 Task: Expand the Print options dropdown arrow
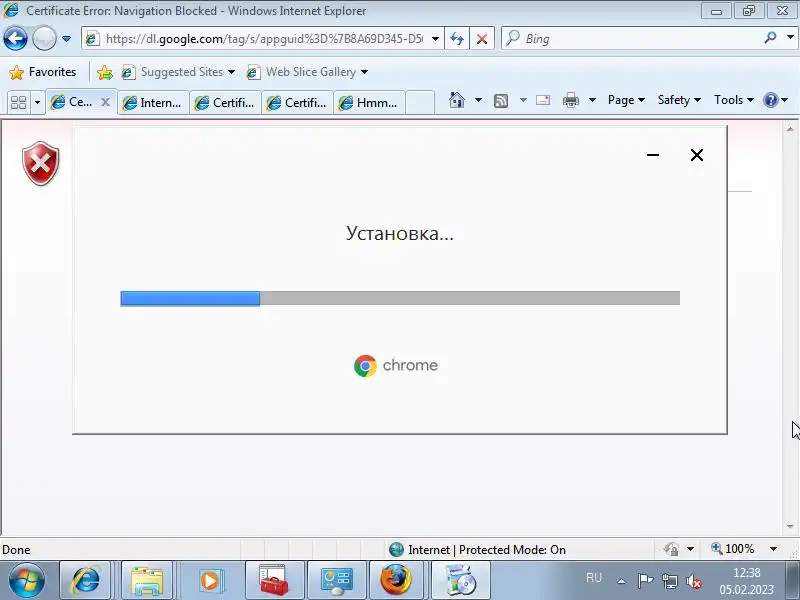[592, 100]
